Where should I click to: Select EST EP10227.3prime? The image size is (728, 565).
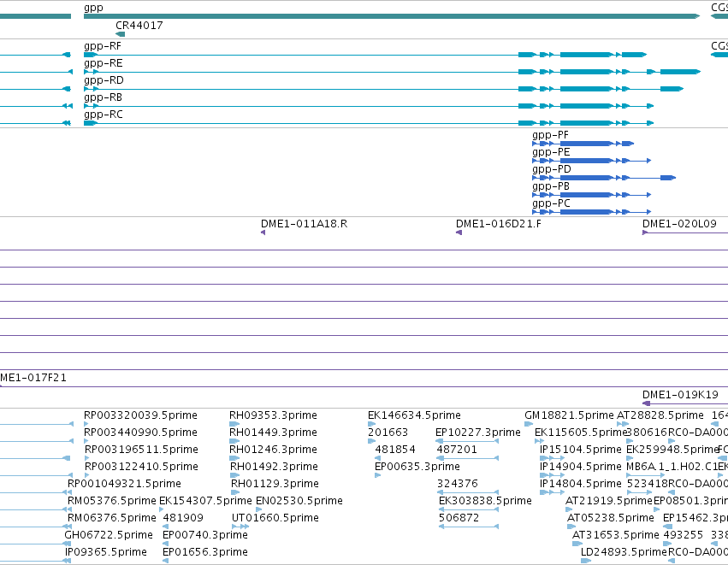(x=478, y=433)
